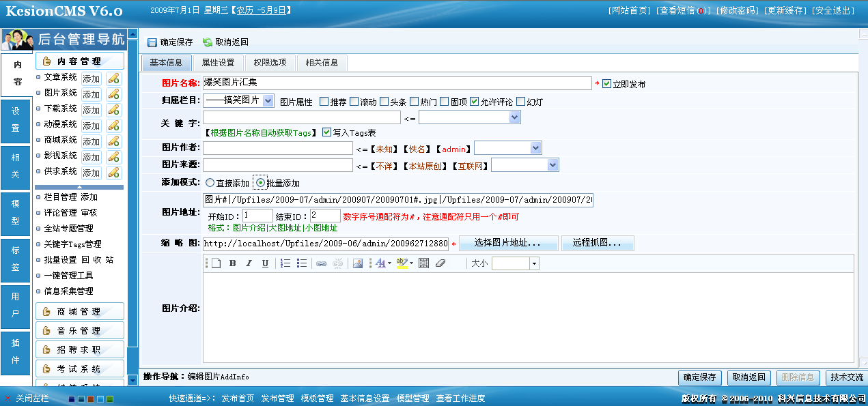This screenshot has height=406, width=868.
Task: Toggle underline formatting in the editor
Action: (x=265, y=263)
